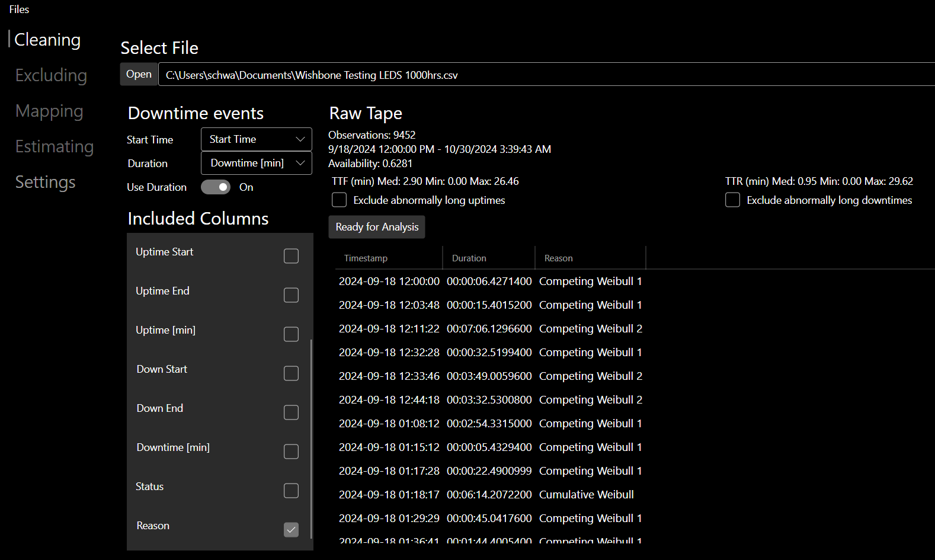This screenshot has height=560, width=935.
Task: Expand the Duration column dropdown
Action: tap(256, 163)
